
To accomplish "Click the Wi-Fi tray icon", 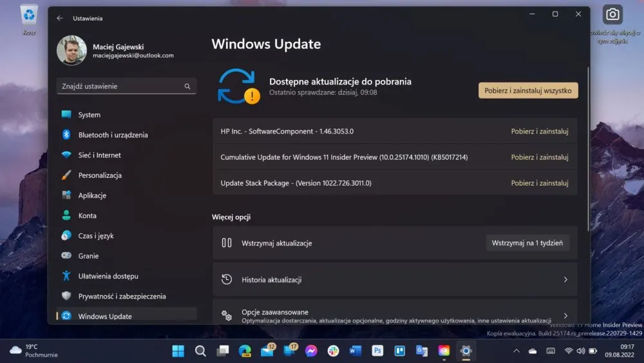I will click(x=569, y=351).
